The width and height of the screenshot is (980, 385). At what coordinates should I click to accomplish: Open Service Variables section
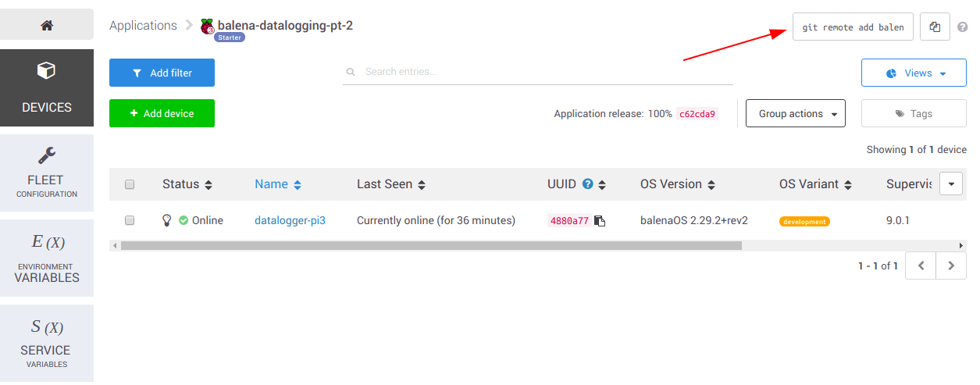tap(47, 343)
